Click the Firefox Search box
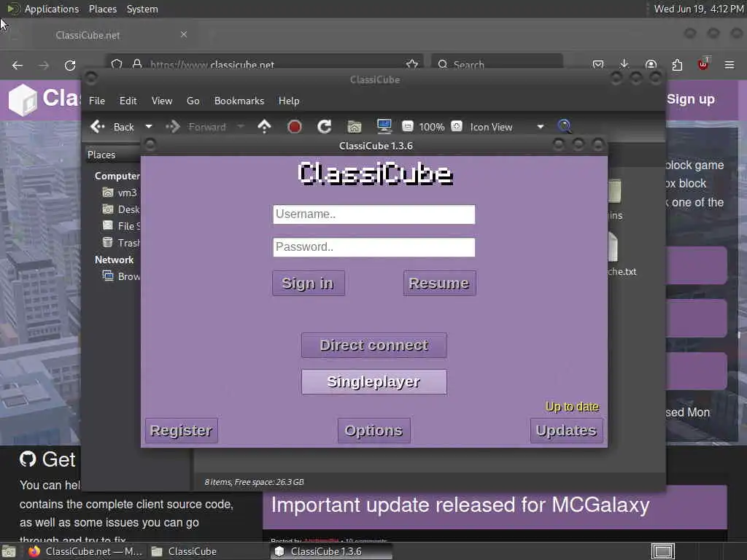Image resolution: width=747 pixels, height=560 pixels. pyautogui.click(x=497, y=64)
